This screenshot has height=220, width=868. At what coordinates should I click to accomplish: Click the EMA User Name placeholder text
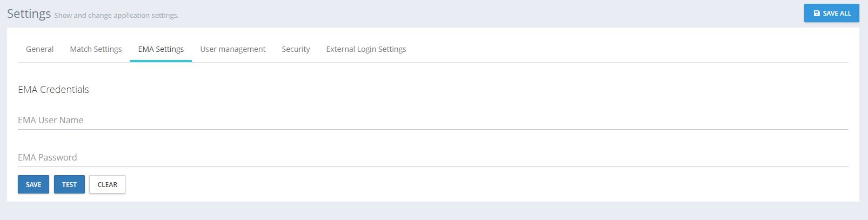pyautogui.click(x=50, y=121)
